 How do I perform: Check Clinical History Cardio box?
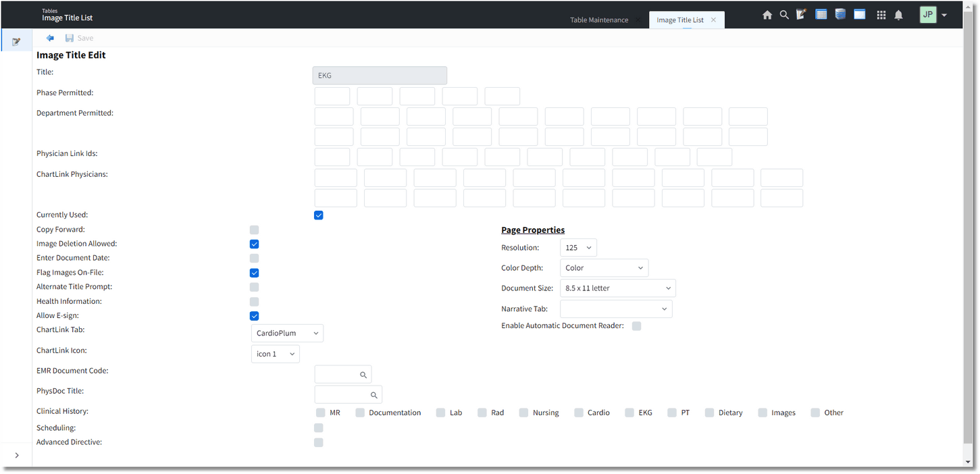(x=579, y=413)
